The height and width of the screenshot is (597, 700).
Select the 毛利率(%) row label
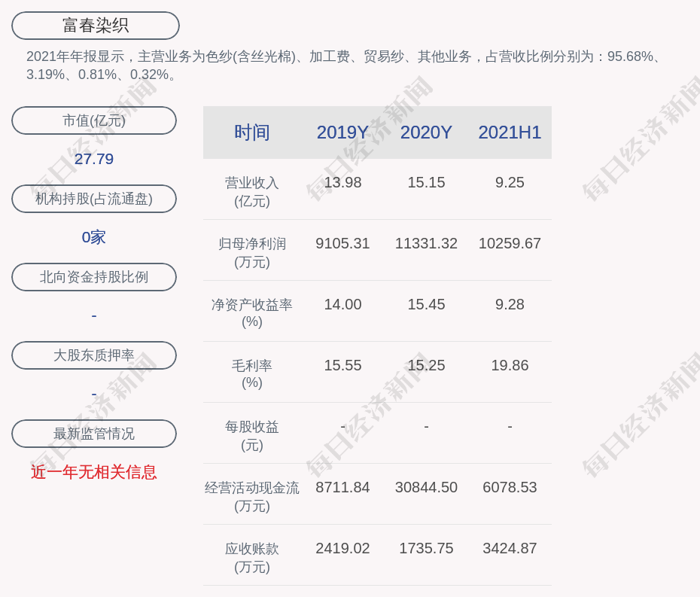pos(252,374)
